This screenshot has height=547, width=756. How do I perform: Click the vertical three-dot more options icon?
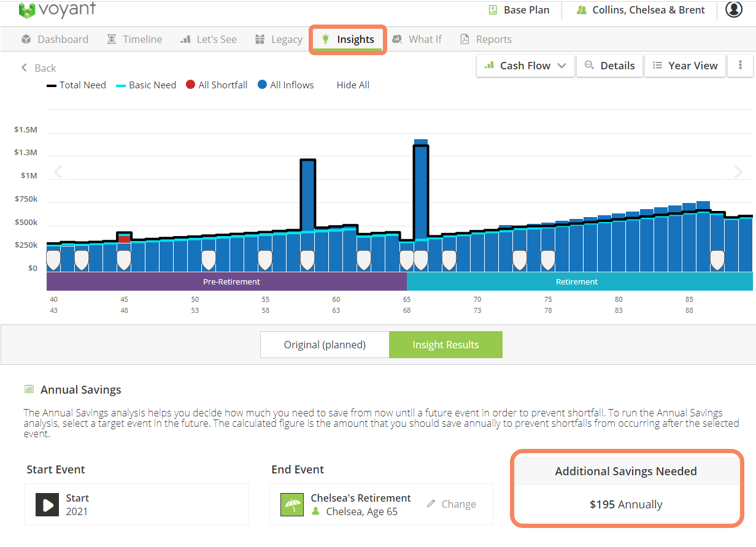tap(741, 66)
